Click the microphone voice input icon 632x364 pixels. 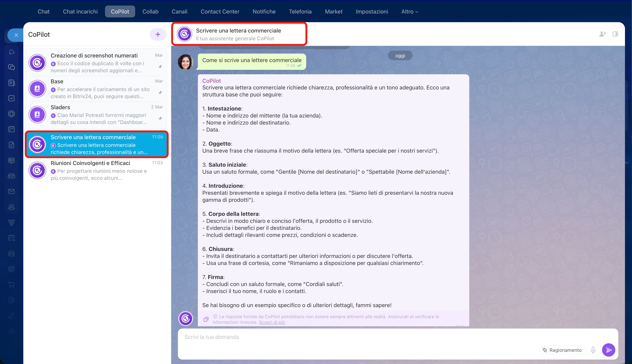[593, 350]
